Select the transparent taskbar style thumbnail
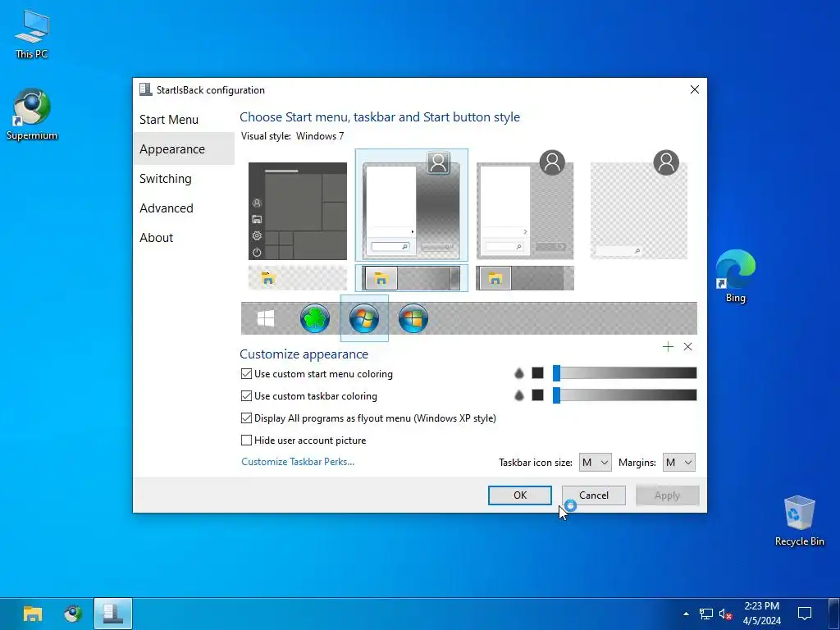Image resolution: width=840 pixels, height=630 pixels. click(x=297, y=278)
